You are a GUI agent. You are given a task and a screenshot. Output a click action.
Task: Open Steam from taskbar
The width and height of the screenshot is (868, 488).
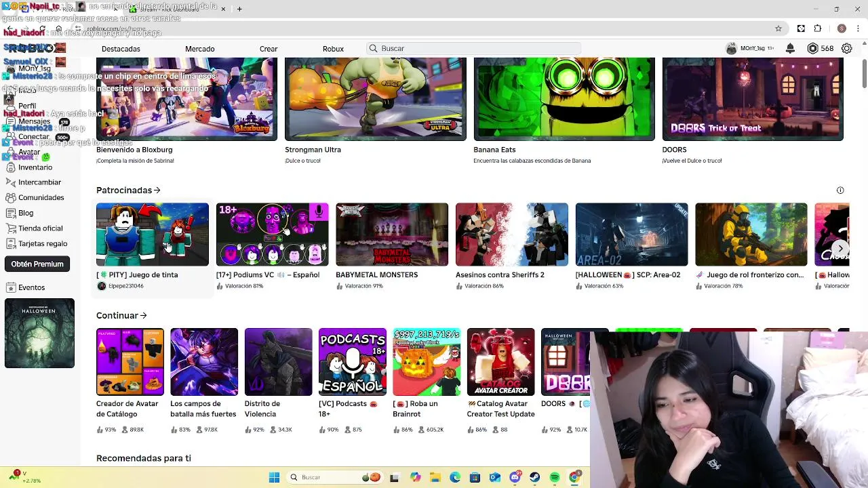click(x=535, y=477)
